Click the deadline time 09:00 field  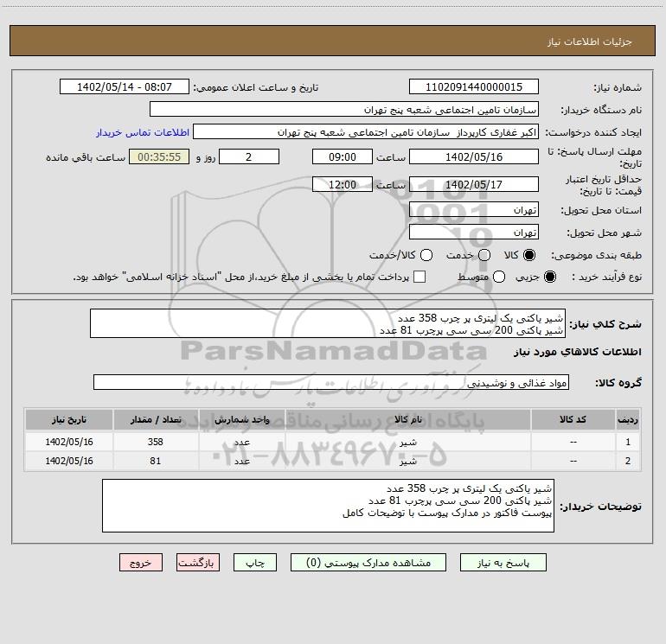(343, 156)
